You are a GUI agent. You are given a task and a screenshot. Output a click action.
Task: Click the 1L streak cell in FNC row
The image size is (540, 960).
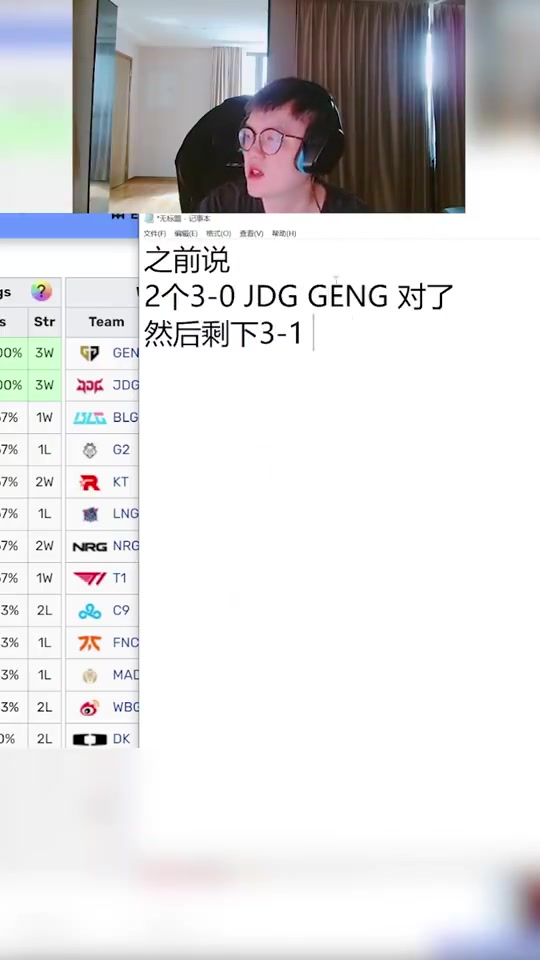tap(45, 643)
